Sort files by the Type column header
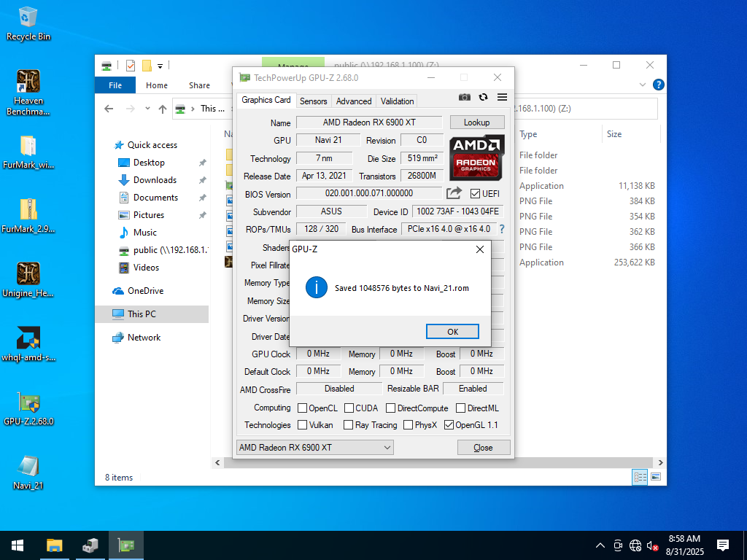Image resolution: width=747 pixels, height=560 pixels. pos(528,134)
